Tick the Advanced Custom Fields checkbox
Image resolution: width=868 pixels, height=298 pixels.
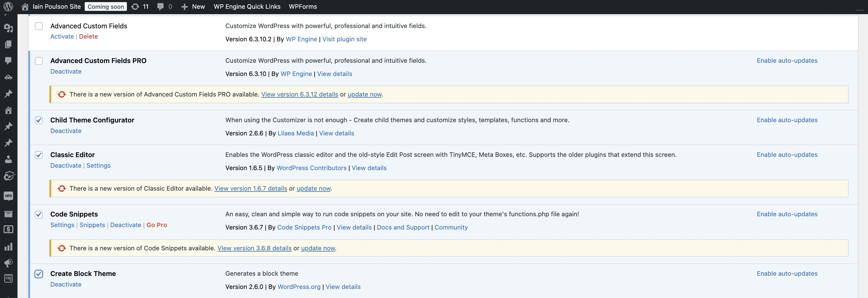tap(39, 26)
